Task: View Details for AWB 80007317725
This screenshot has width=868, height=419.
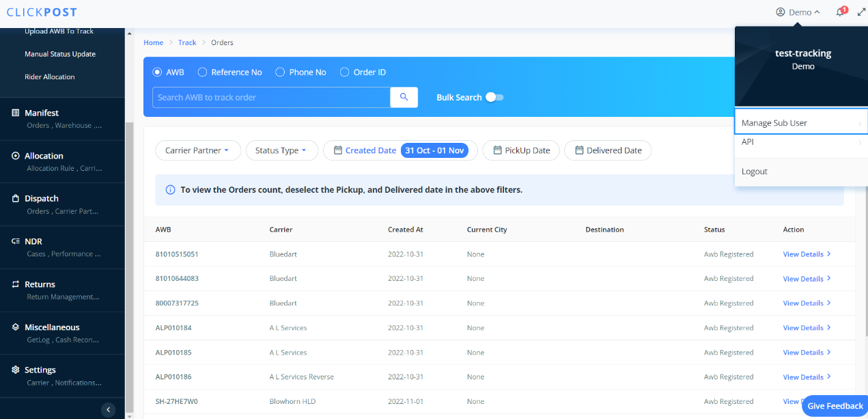Action: pos(807,303)
